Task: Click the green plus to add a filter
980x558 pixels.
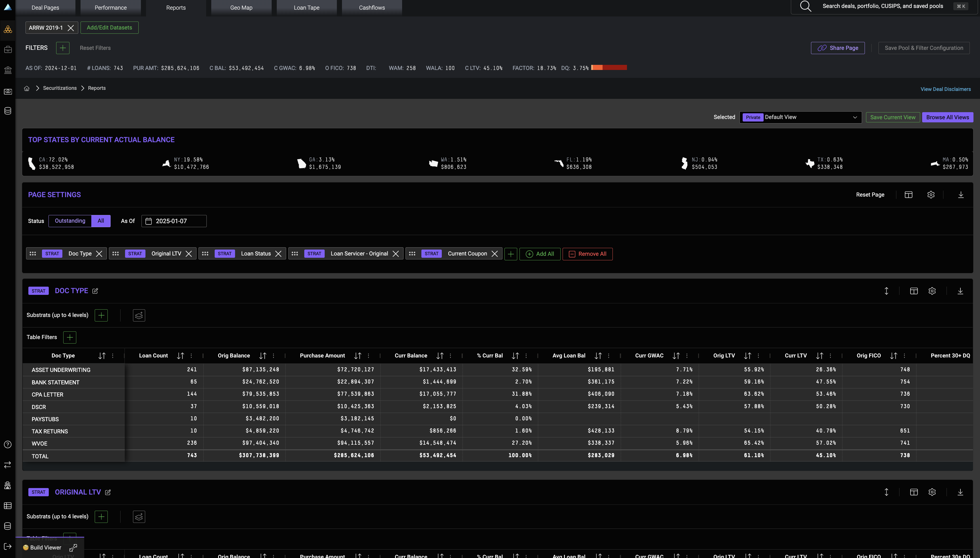Action: pyautogui.click(x=62, y=48)
